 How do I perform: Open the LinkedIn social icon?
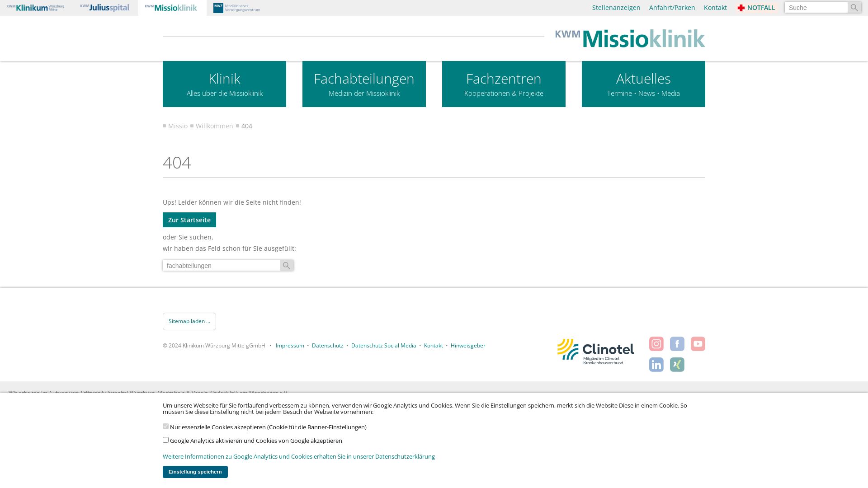656,365
